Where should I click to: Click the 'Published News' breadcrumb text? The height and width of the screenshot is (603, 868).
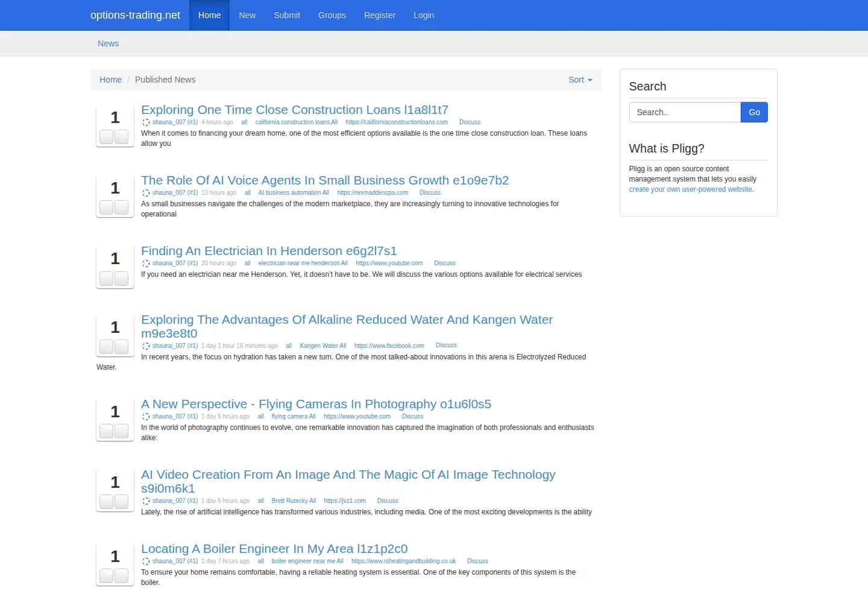[x=165, y=80]
